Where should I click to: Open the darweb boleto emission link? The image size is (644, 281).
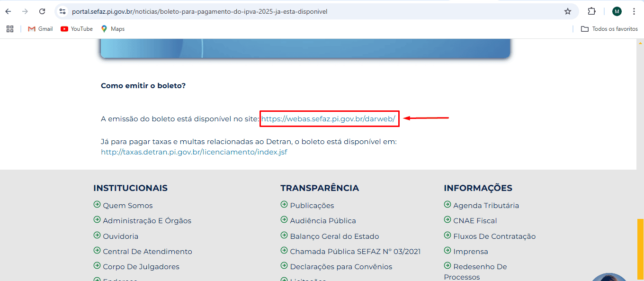click(329, 118)
